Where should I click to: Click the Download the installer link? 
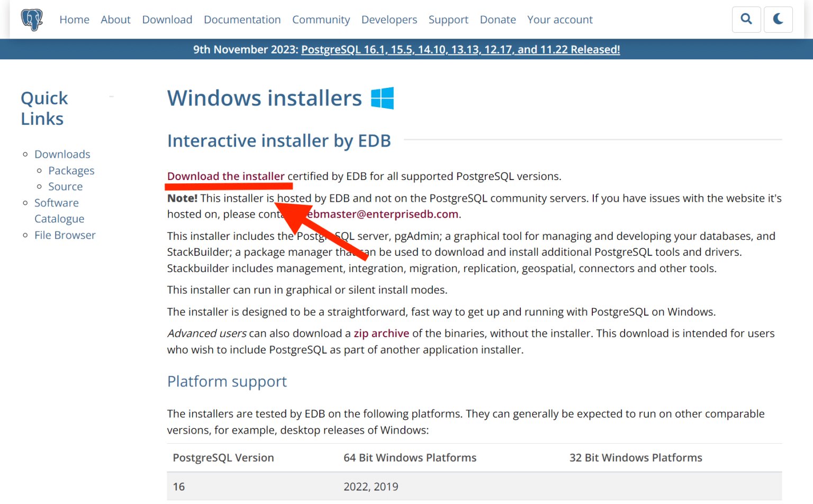click(225, 176)
